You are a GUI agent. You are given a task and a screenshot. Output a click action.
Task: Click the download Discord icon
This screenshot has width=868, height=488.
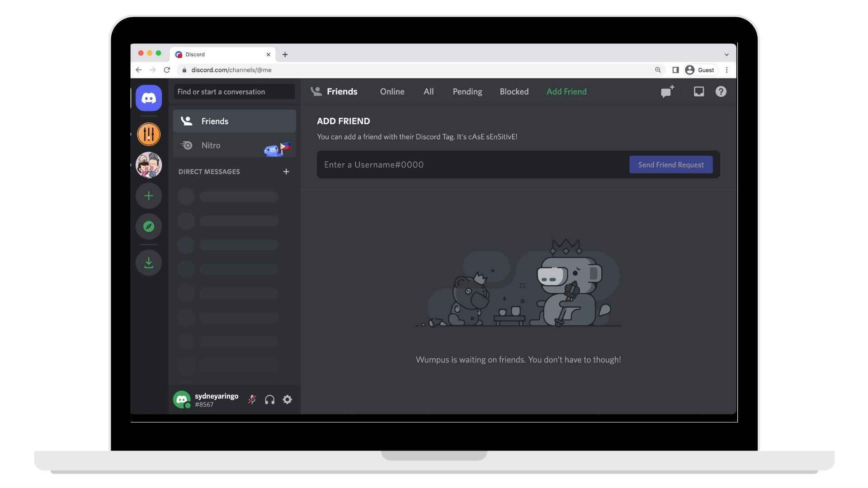(148, 262)
